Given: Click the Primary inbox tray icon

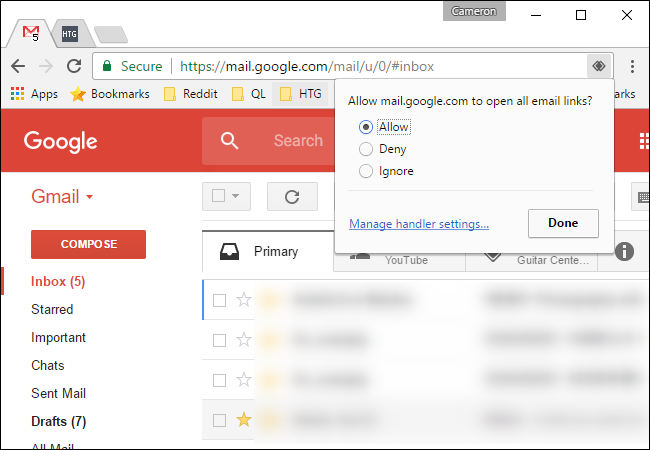Looking at the screenshot, I should point(229,251).
